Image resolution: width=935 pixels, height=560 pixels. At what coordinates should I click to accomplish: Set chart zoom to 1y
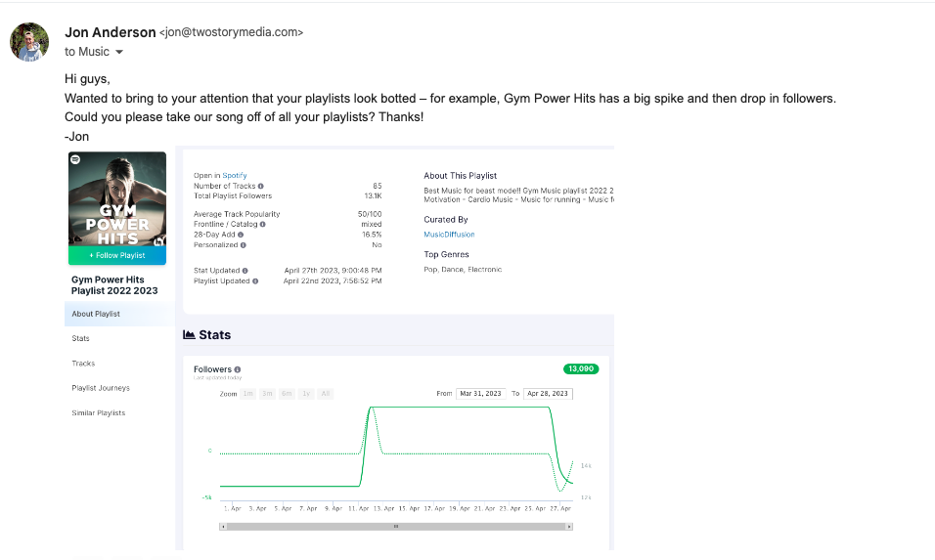pos(306,394)
